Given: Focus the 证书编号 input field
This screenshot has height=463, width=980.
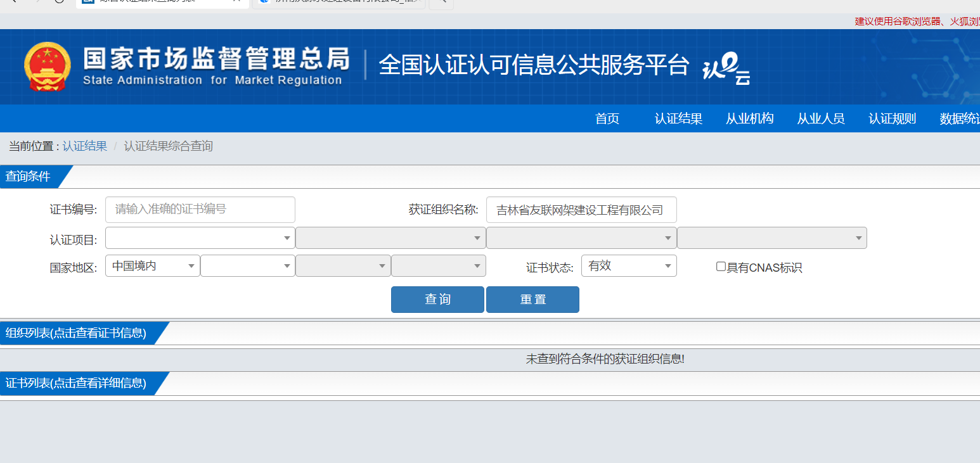Looking at the screenshot, I should point(200,210).
